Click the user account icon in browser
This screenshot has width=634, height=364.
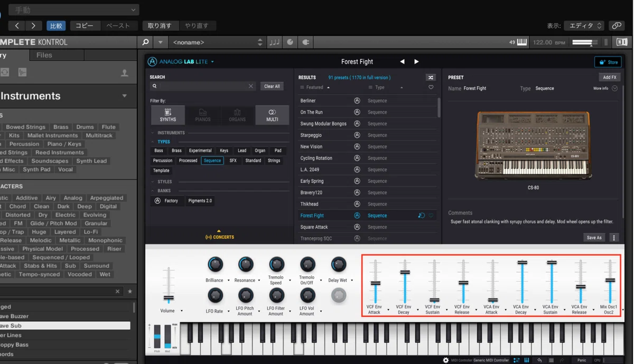125,73
